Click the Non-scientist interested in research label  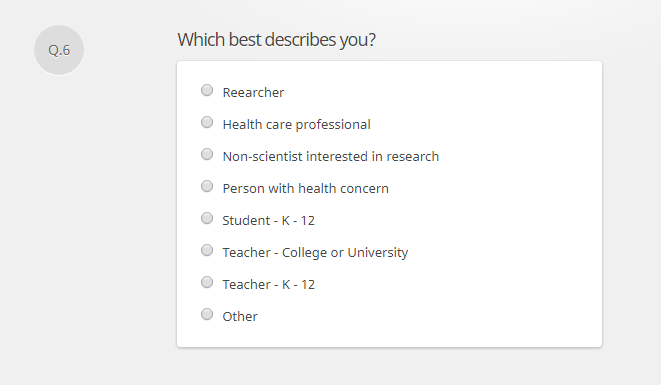[x=331, y=156]
